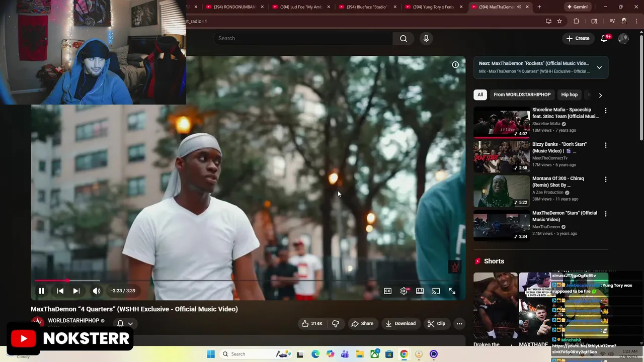This screenshot has width=644, height=362.
Task: Bookmark this page with the star
Action: (559, 21)
